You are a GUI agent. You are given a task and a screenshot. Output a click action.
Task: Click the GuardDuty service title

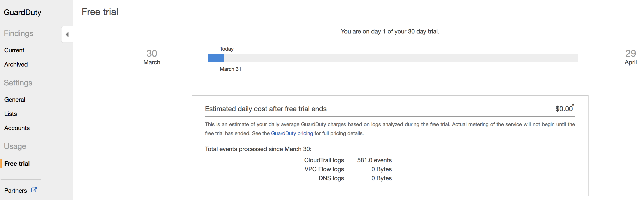23,12
